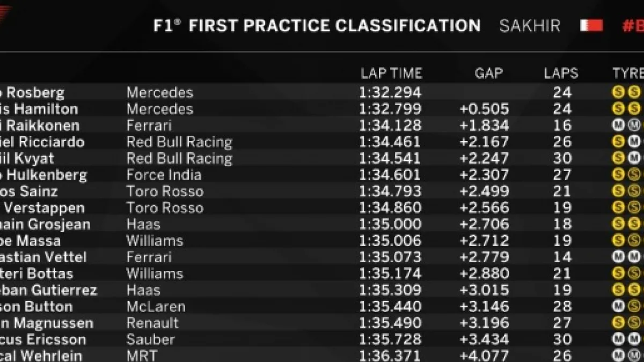The image size is (644, 362).
Task: Click the Bahrain flag icon next to SAKHIR
Action: [x=591, y=26]
